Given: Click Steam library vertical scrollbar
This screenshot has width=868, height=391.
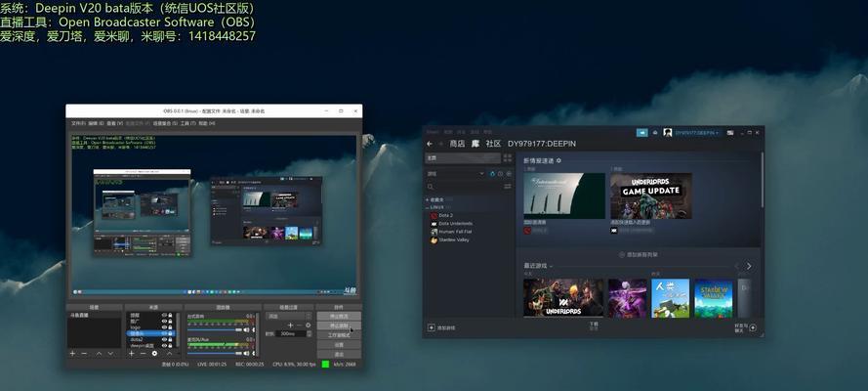Looking at the screenshot, I should tap(763, 180).
